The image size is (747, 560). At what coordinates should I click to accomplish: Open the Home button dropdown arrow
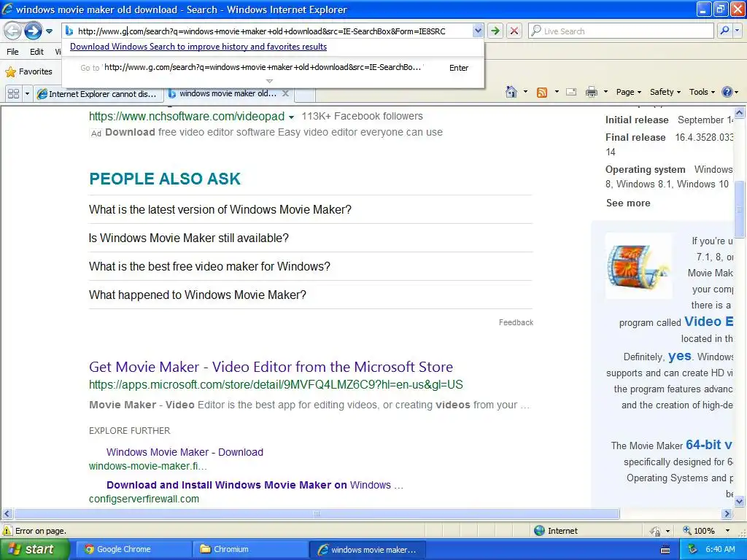[525, 92]
